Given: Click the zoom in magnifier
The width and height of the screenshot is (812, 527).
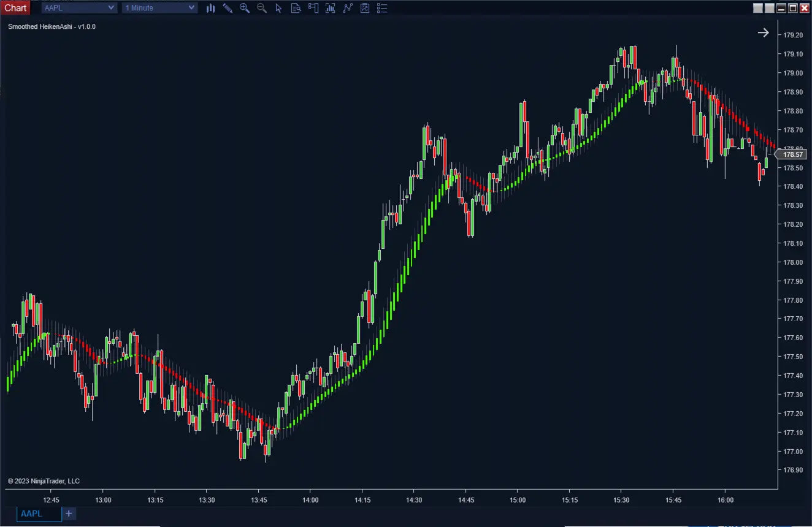Looking at the screenshot, I should [x=245, y=8].
